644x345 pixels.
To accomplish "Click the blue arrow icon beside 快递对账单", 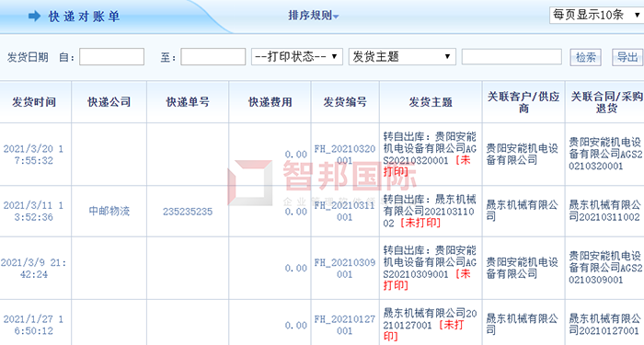I will (35, 16).
